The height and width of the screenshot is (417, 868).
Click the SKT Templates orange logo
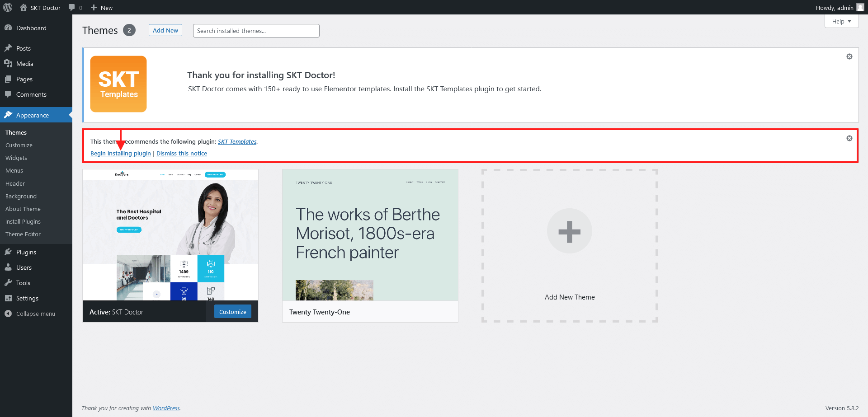[118, 84]
